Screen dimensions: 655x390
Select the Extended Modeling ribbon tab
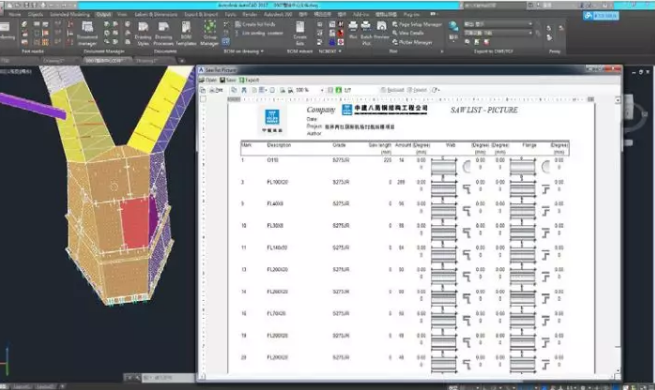70,14
